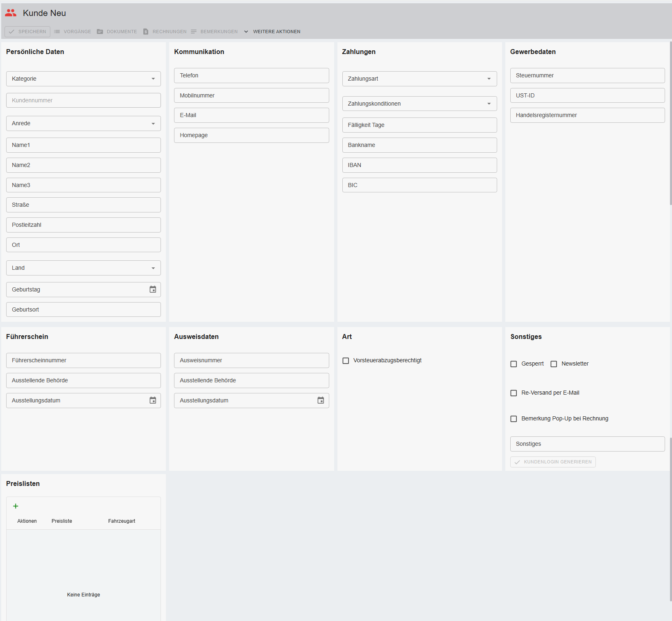Image resolution: width=672 pixels, height=621 pixels.
Task: Enable the Vorsteuerabzugsberechtigt checkbox
Action: pyautogui.click(x=346, y=361)
